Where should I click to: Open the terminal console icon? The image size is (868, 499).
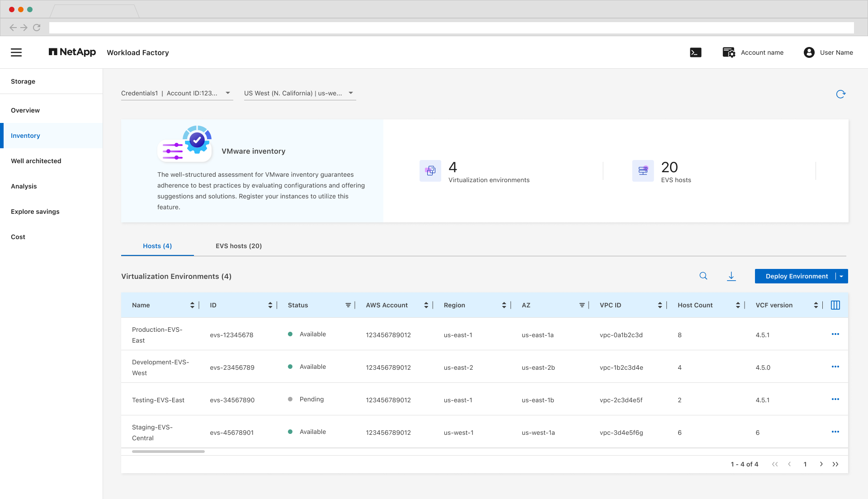click(696, 52)
